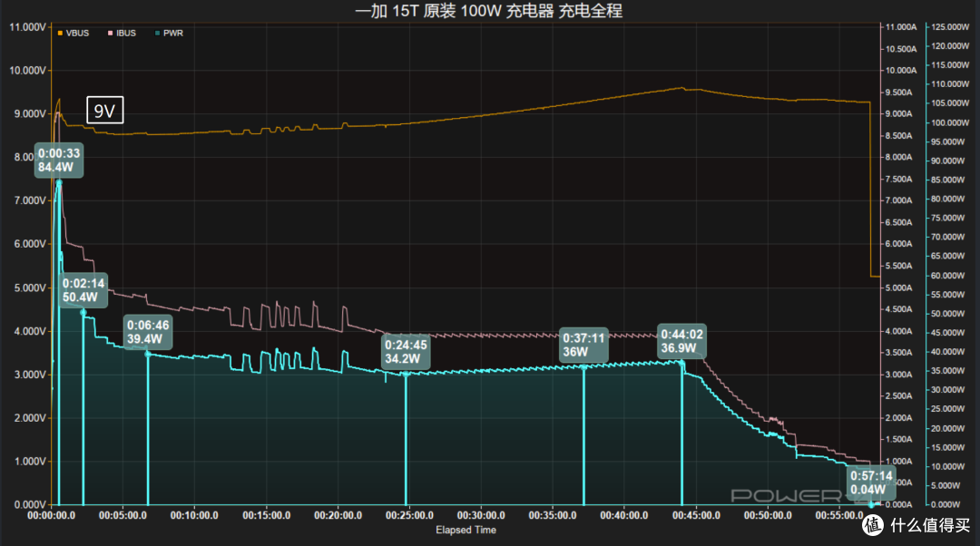Click the 40.000W power axis label

[x=948, y=352]
